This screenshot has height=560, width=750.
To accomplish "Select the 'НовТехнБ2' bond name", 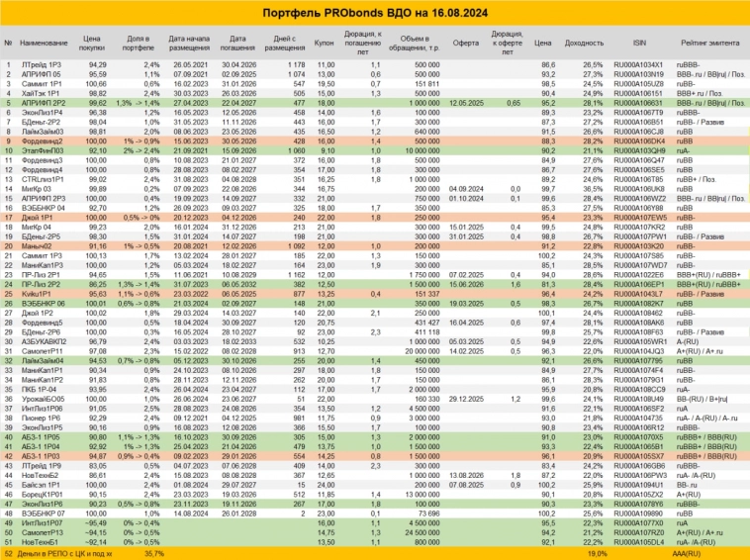I will pyautogui.click(x=41, y=476).
